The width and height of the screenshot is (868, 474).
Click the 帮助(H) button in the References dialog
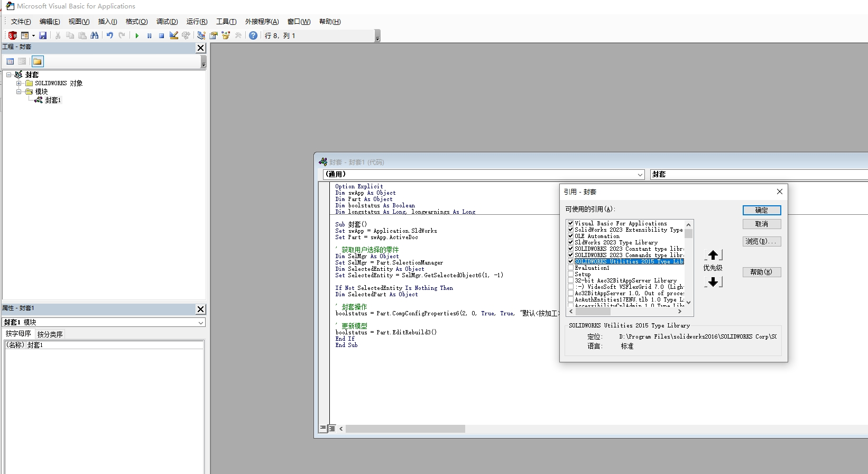coord(762,272)
